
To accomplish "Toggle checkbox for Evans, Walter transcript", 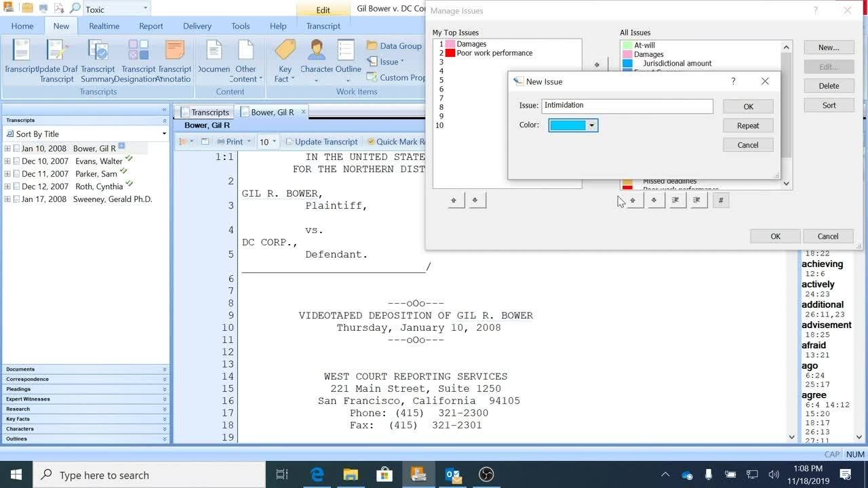I will pos(16,161).
